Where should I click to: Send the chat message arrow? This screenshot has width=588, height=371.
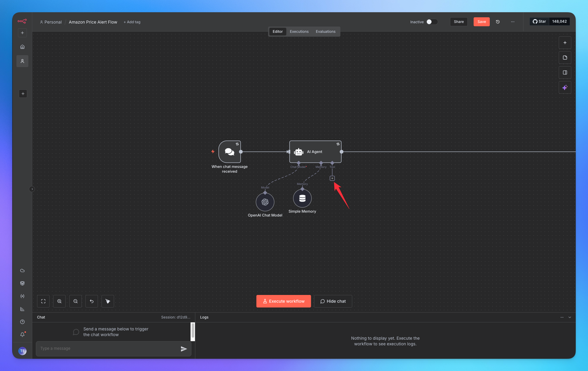point(184,349)
